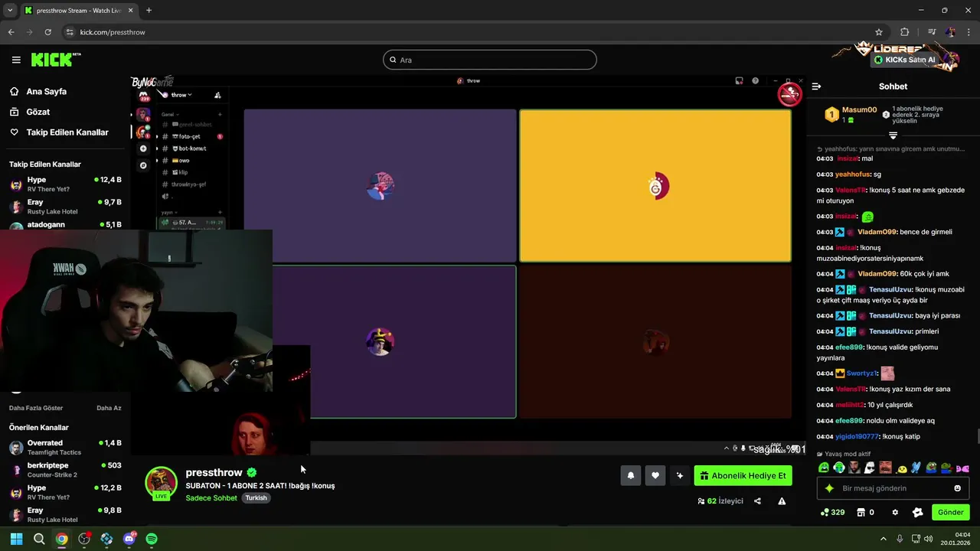Expand the gift leaderboard chevron
The image size is (980, 551).
pyautogui.click(x=893, y=135)
